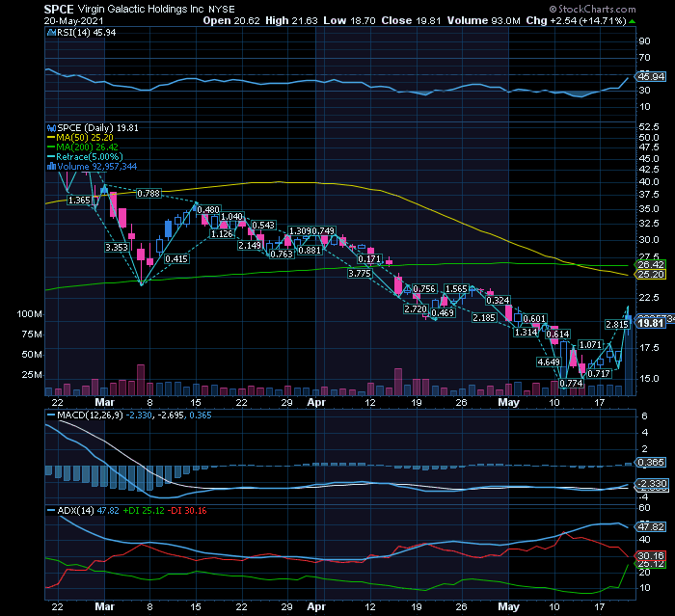675x616 pixels.
Task: Click the 0.469 retrace label
Action: (443, 313)
